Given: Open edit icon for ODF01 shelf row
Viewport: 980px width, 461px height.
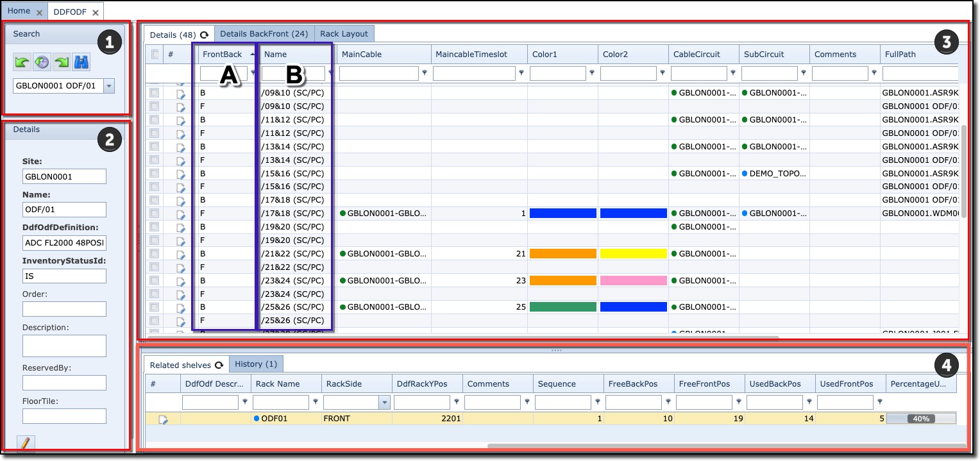Looking at the screenshot, I should point(164,419).
